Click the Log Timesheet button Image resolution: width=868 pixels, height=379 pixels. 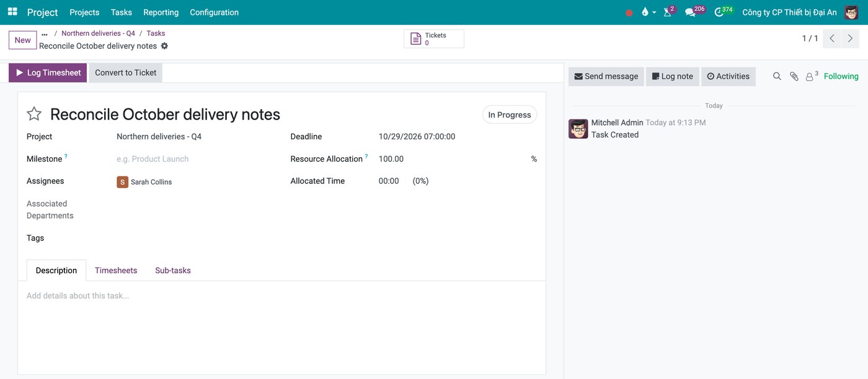pyautogui.click(x=48, y=72)
